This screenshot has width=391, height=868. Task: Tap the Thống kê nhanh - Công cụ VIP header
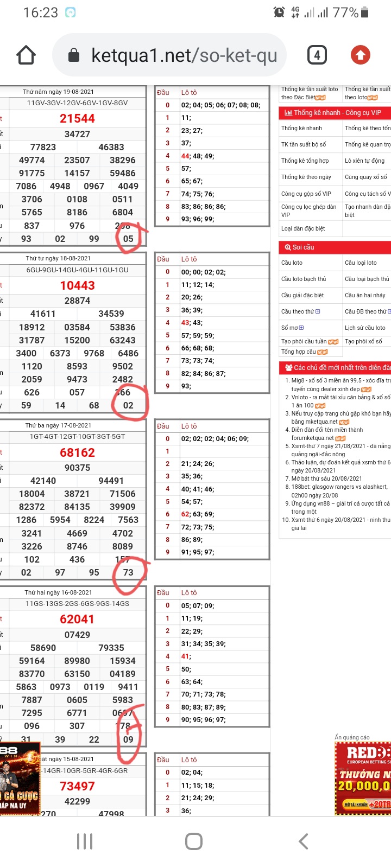point(335,113)
